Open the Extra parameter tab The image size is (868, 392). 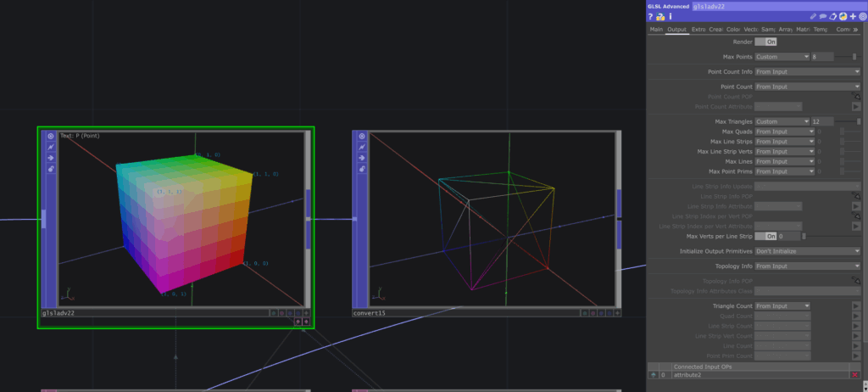698,30
